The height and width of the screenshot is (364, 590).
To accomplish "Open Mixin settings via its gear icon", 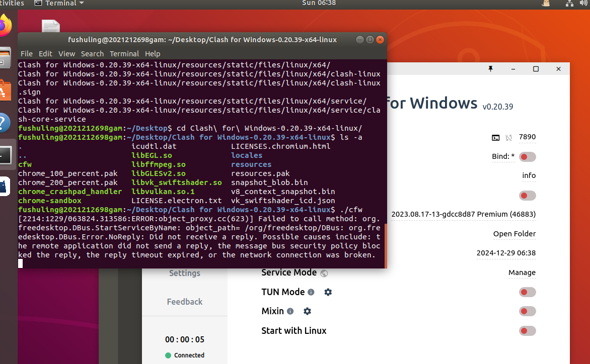I will click(x=307, y=311).
